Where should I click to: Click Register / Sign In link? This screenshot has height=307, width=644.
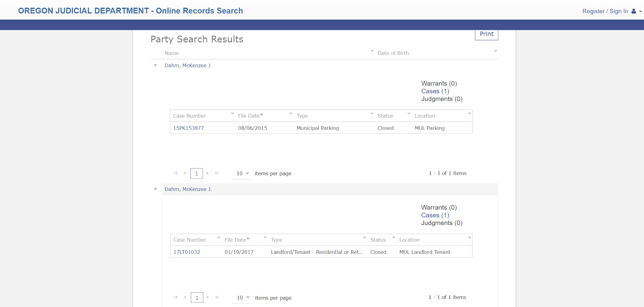[605, 11]
